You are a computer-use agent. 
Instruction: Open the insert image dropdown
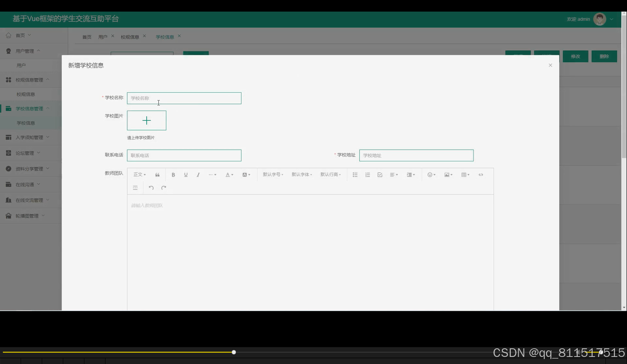click(x=448, y=175)
